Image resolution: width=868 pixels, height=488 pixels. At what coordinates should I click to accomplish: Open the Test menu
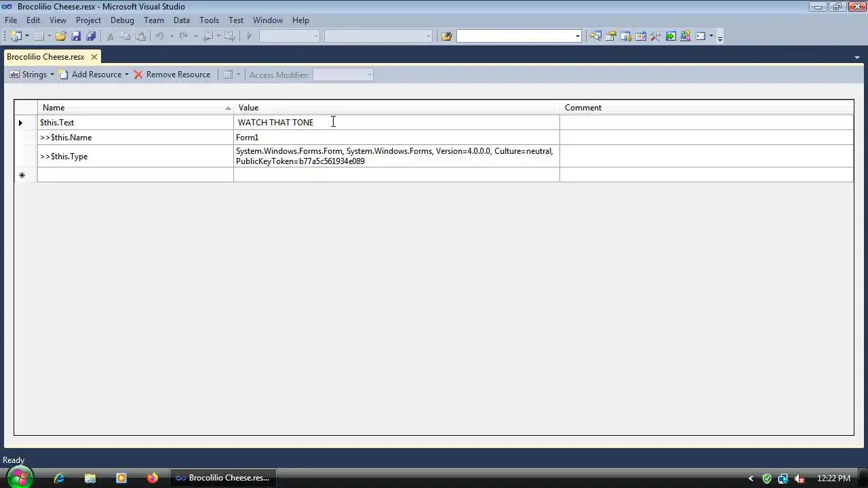click(236, 20)
